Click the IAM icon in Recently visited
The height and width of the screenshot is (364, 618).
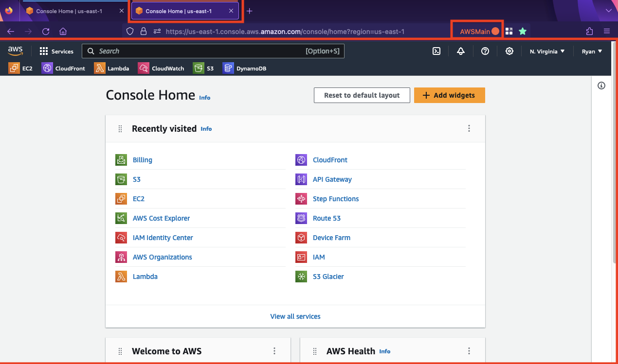coord(301,257)
